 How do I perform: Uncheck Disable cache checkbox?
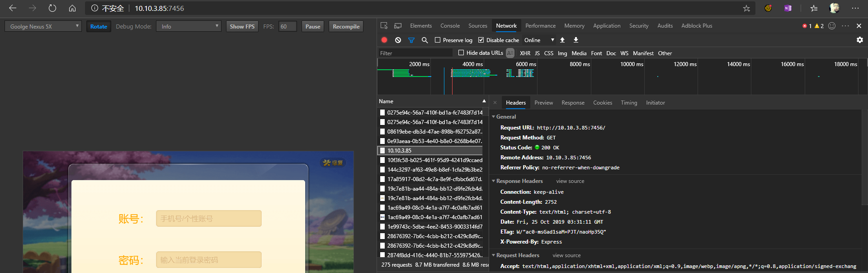481,40
